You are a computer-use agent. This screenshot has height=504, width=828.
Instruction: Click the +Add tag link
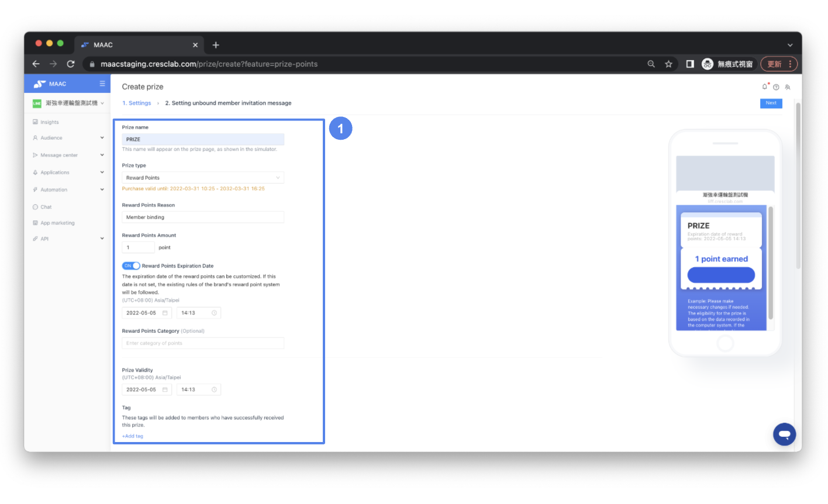133,436
